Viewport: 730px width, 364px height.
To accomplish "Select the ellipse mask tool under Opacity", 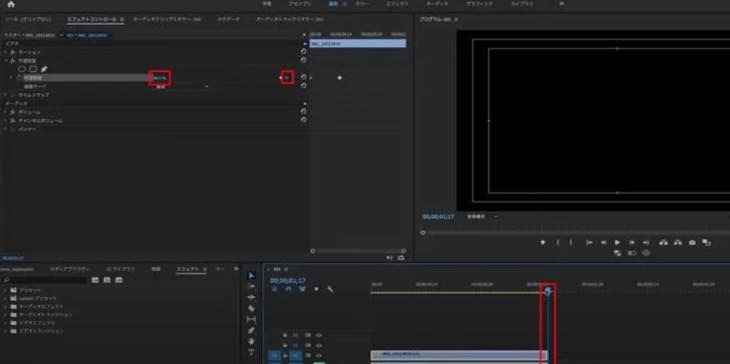I will click(21, 69).
